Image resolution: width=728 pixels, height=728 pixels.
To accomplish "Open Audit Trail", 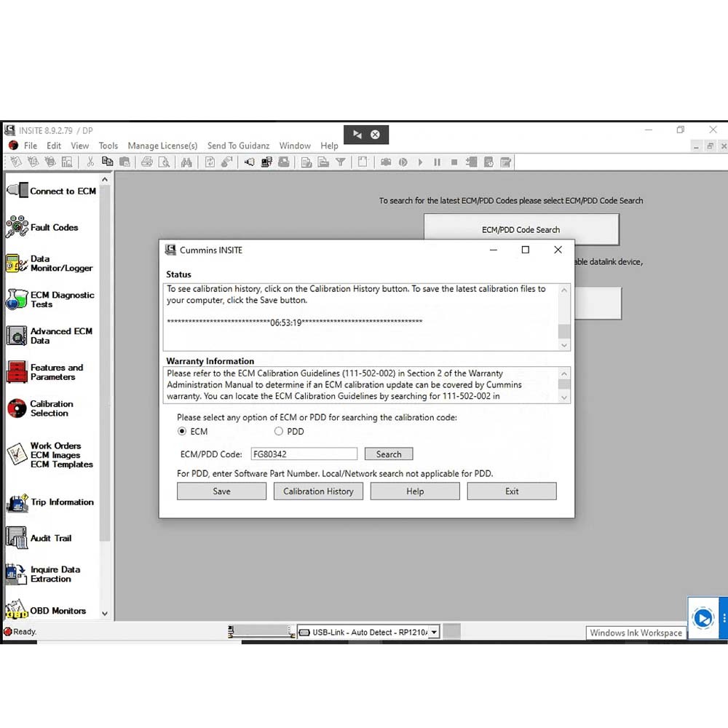I will 39,538.
